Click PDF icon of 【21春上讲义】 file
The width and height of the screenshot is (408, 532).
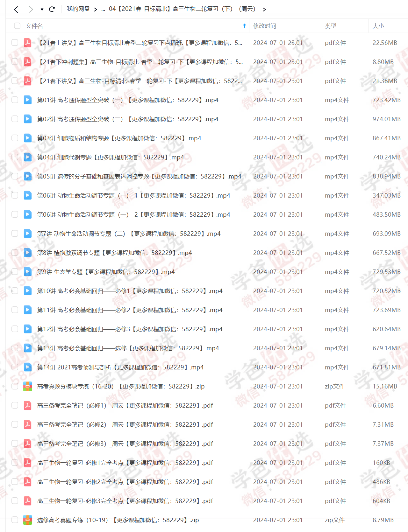(x=28, y=43)
